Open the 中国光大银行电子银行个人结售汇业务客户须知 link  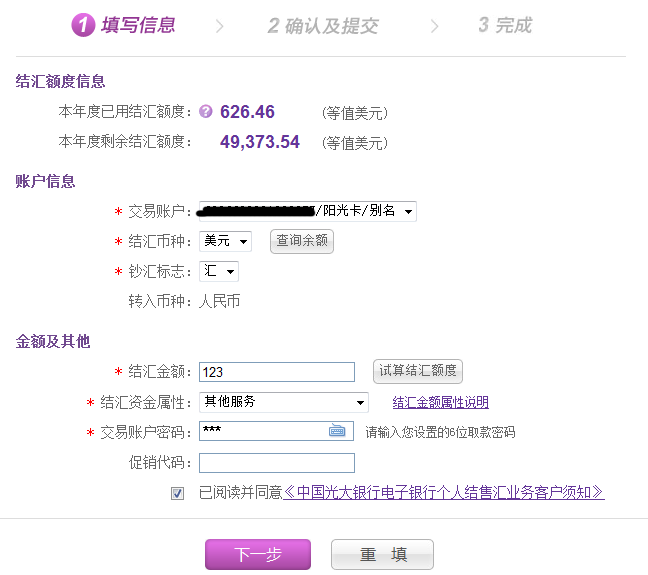click(444, 493)
